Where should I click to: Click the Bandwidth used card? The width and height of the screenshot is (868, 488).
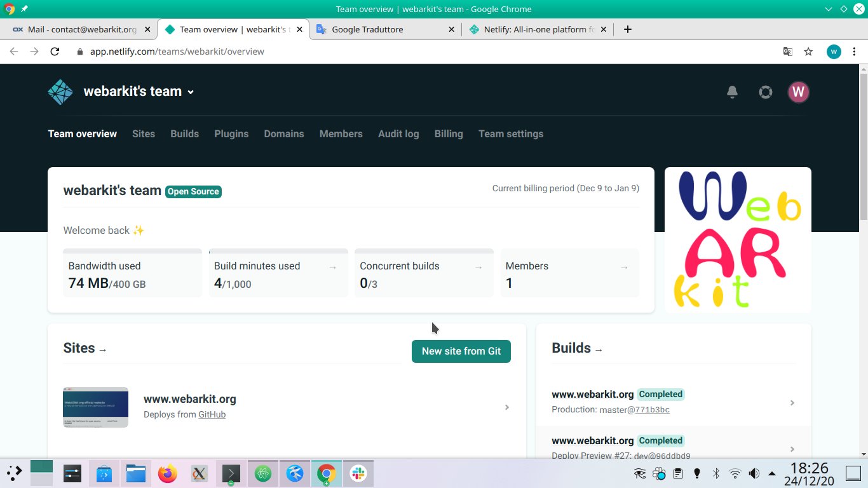tap(132, 273)
